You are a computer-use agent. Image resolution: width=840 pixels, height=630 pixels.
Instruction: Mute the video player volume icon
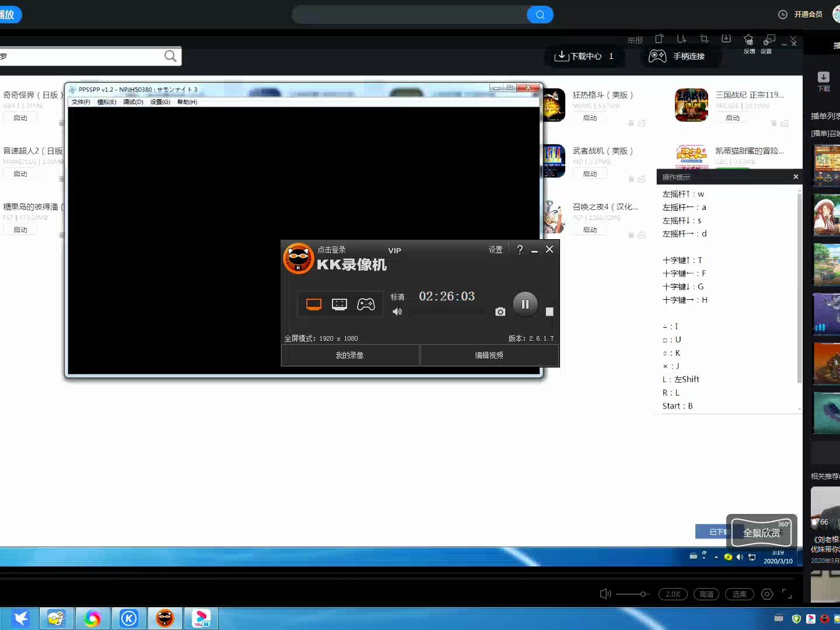coord(605,594)
